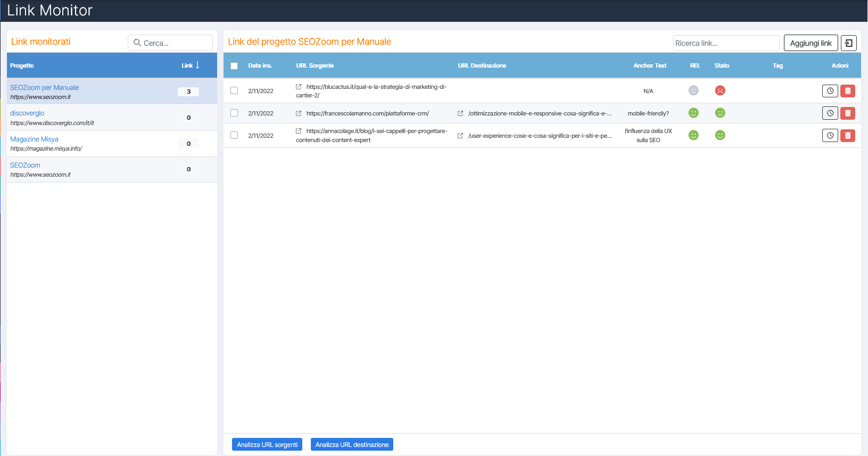Click Analizza URL sorgenti button
Screen dimensions: 868x456
click(267, 444)
